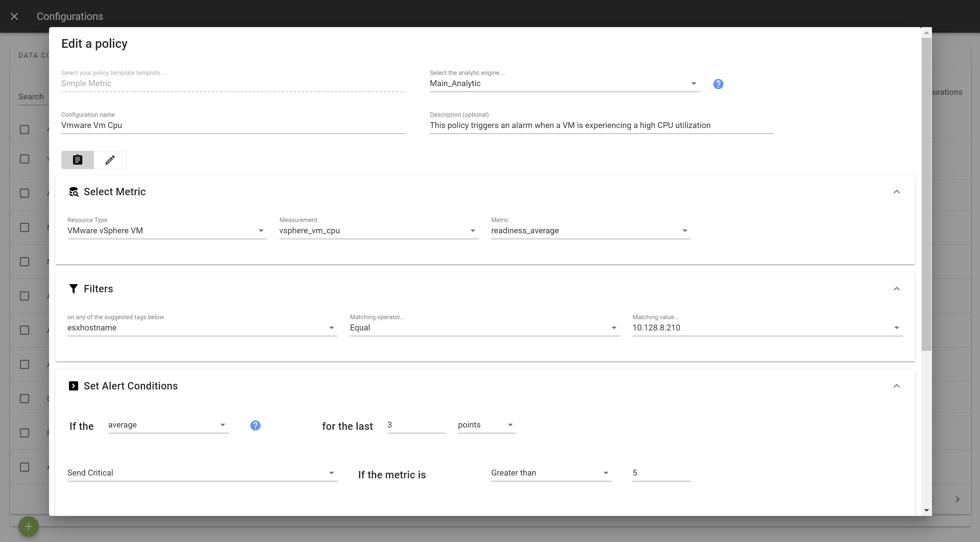Tick the last checkbox in background list
Screen dimensions: 980x542
point(24,467)
